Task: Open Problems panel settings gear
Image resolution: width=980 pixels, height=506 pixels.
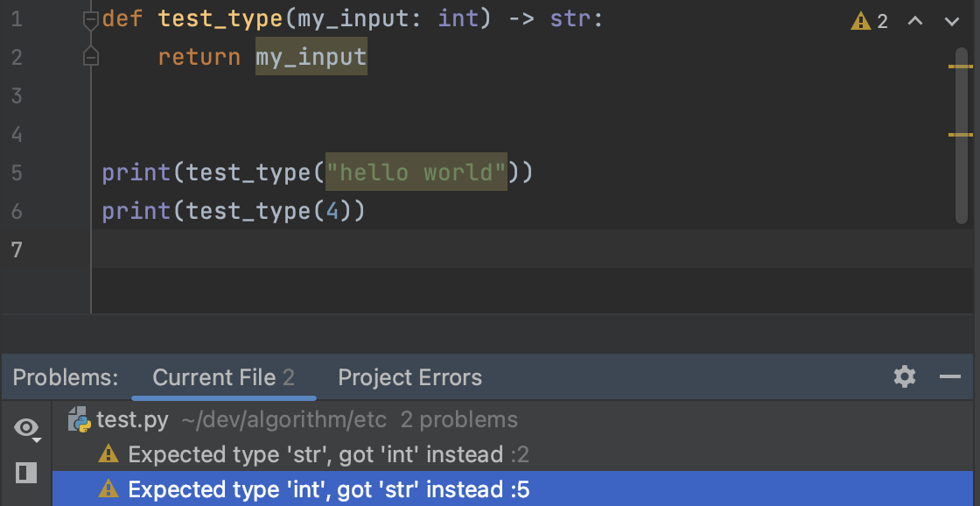Action: 905,376
